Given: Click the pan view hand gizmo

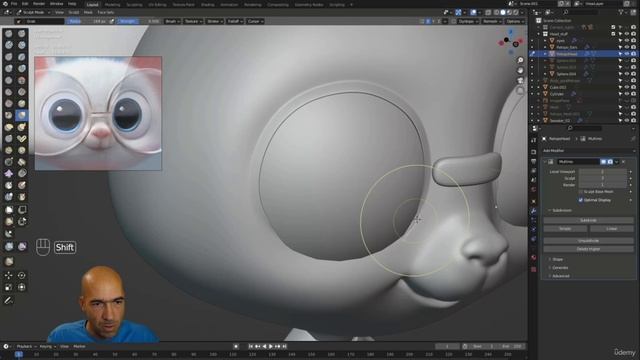Looking at the screenshot, I should pyautogui.click(x=520, y=71).
